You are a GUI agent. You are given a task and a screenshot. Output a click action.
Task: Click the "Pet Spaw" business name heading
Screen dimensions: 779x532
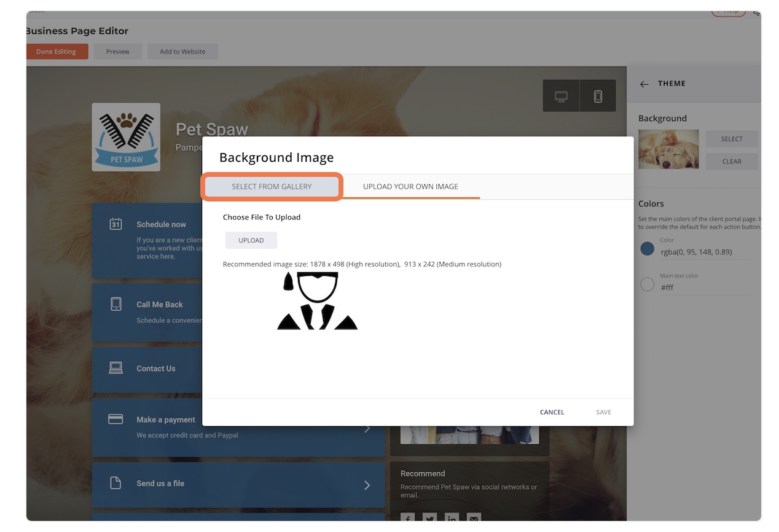[x=212, y=130]
